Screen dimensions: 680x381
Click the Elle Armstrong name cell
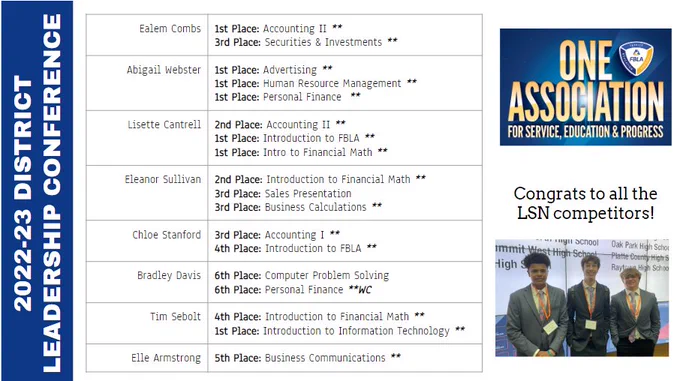147,358
